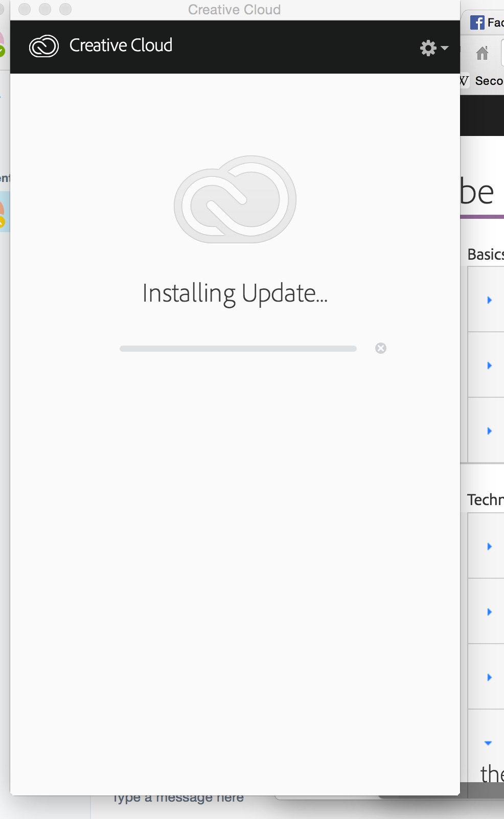Viewport: 504px width, 819px height.
Task: Click the Wikipedia W favicon
Action: 463,80
